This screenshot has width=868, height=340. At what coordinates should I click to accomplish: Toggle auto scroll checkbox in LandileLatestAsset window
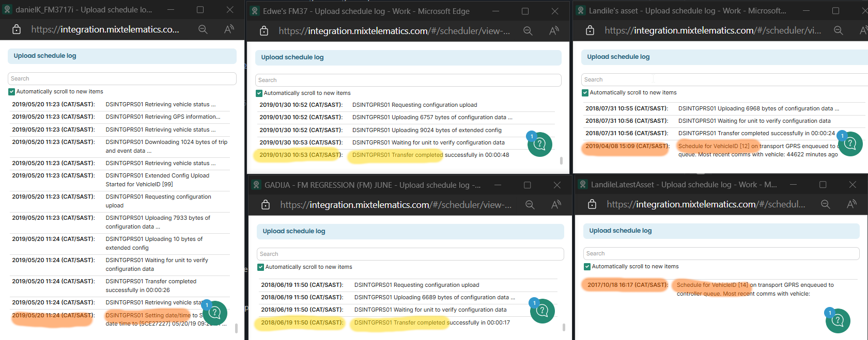coord(587,267)
